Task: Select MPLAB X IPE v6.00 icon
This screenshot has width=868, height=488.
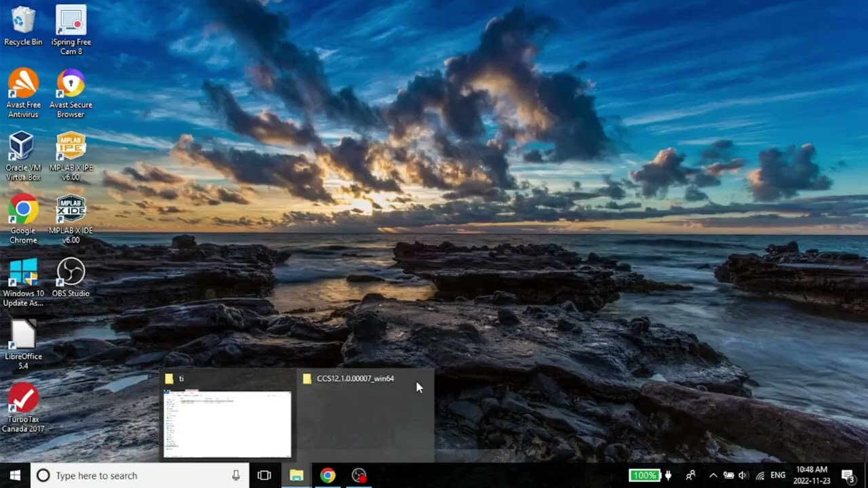Action: coord(71,156)
